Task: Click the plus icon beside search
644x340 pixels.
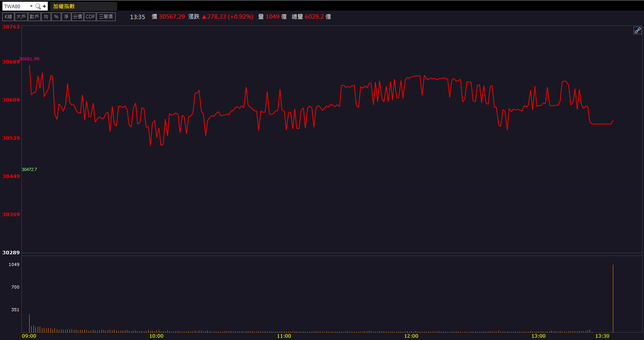Action: tap(44, 6)
